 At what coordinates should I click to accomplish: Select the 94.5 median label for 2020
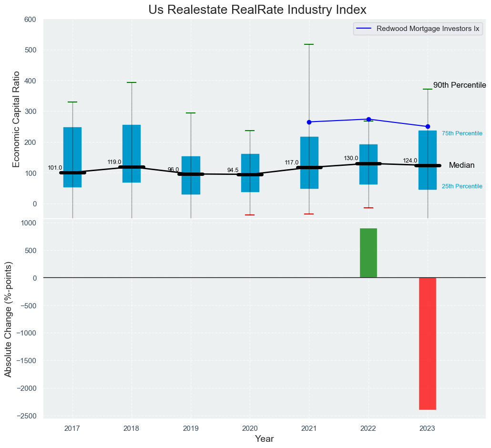point(233,170)
